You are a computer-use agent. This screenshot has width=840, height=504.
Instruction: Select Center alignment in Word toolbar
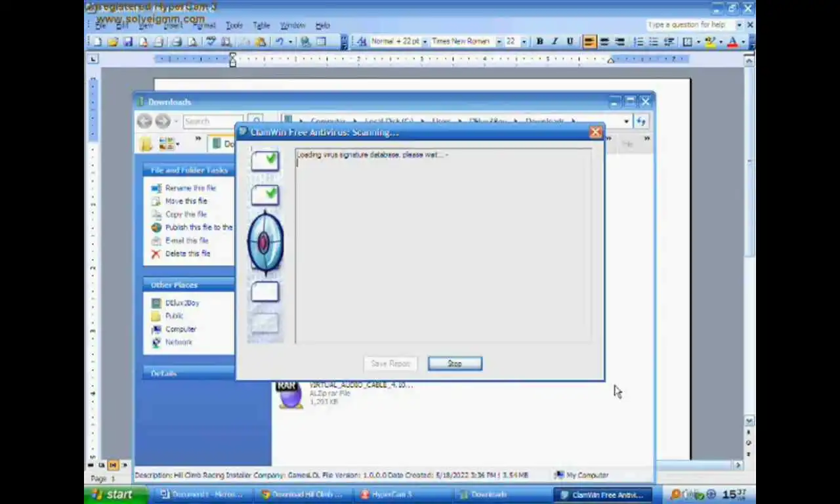(604, 41)
